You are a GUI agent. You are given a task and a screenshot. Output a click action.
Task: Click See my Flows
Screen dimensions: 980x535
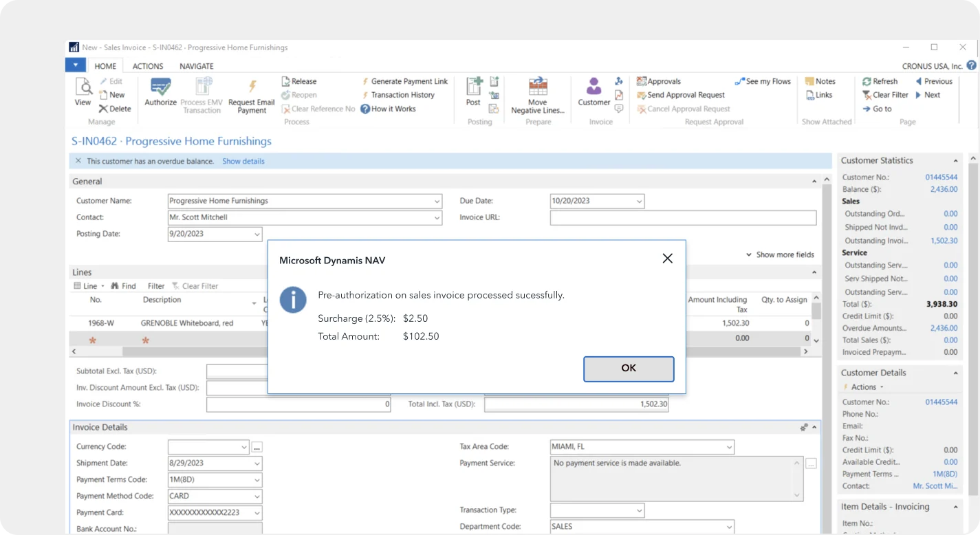(x=763, y=81)
